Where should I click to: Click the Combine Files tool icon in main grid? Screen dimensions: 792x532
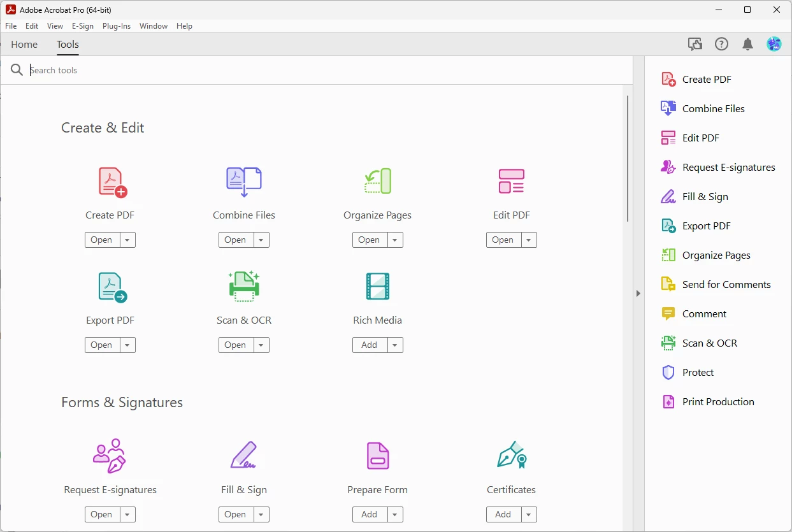244,182
